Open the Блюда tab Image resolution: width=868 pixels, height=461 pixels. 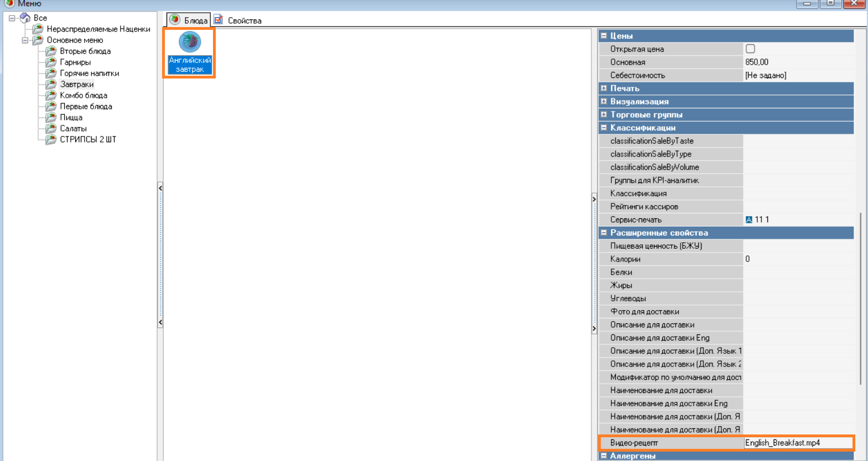point(189,20)
